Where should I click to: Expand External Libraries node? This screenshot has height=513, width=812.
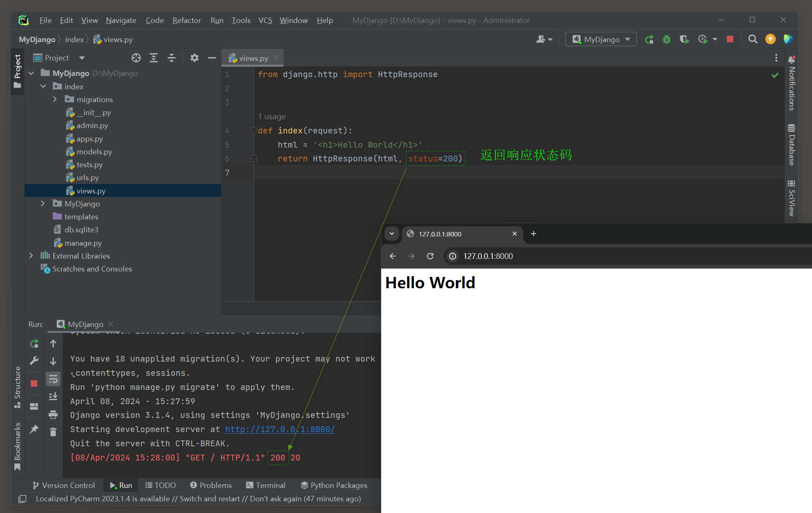31,256
